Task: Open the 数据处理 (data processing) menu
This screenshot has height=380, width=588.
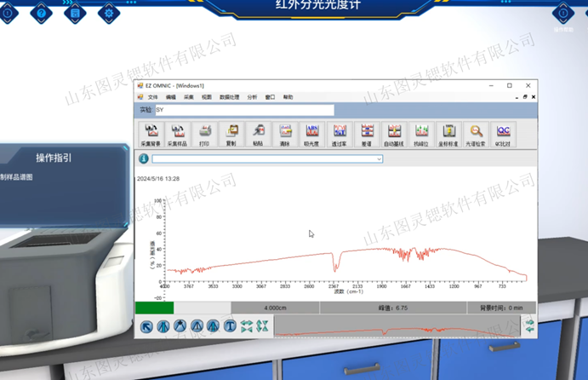Action: 229,97
